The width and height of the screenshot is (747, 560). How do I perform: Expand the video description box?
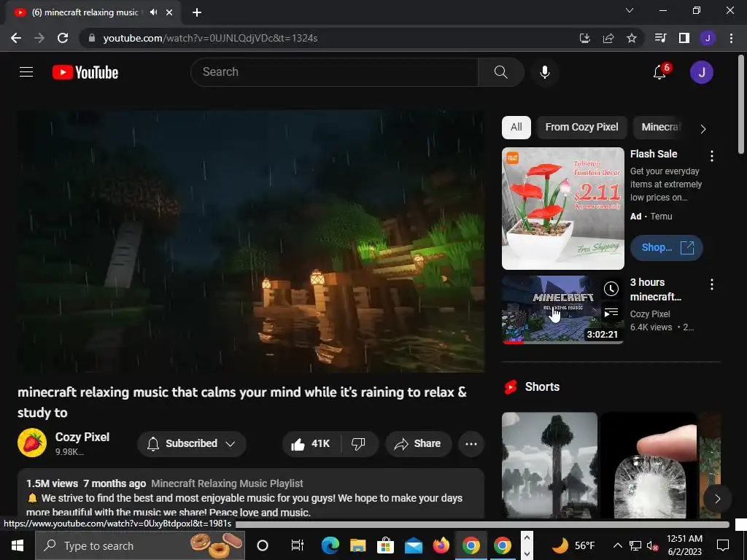(251, 494)
